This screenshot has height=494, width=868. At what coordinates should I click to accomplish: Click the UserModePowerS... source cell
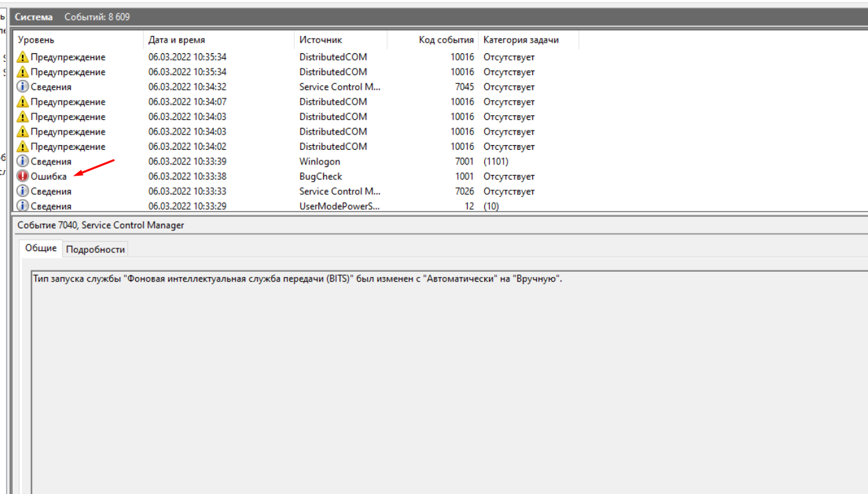(x=340, y=206)
